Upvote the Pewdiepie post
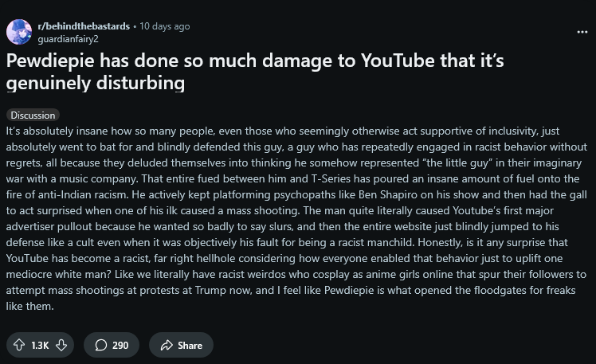 coord(19,345)
